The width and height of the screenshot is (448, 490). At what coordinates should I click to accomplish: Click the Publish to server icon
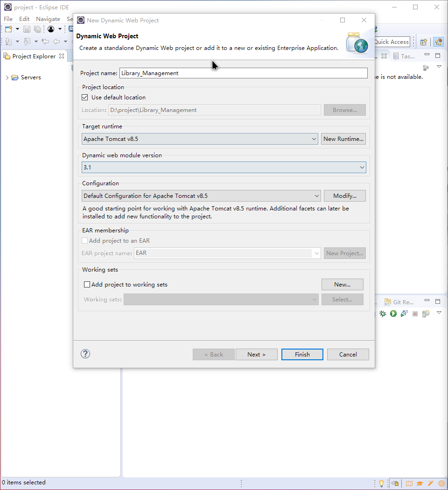click(426, 314)
